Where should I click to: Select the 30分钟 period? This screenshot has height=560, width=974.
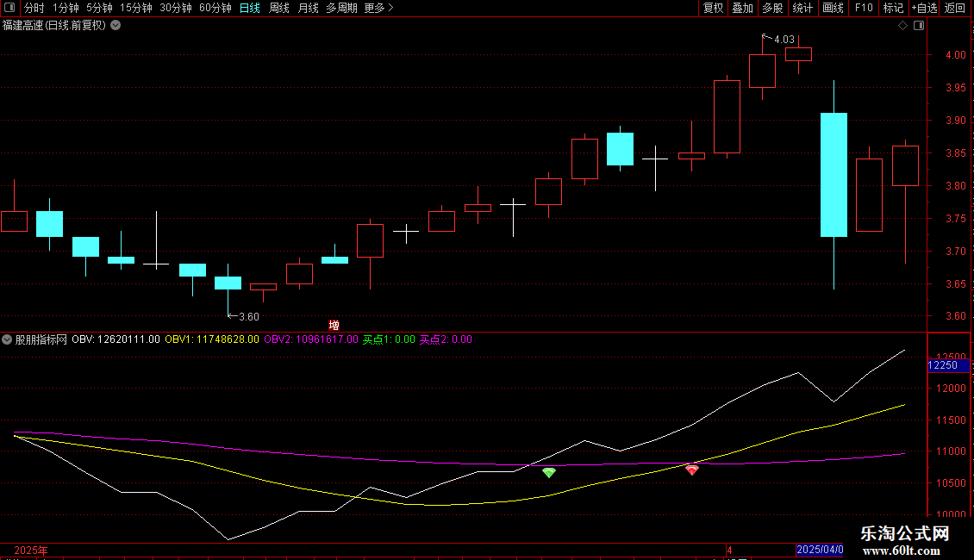coord(175,8)
